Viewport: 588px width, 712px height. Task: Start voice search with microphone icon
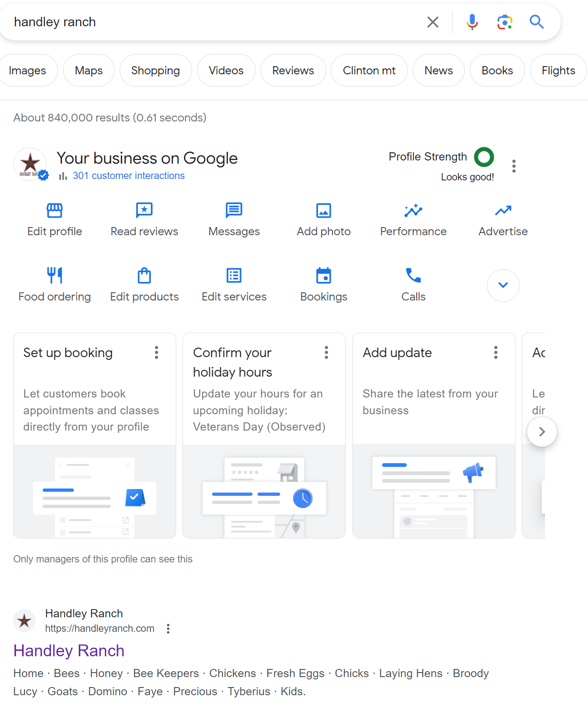pos(472,22)
